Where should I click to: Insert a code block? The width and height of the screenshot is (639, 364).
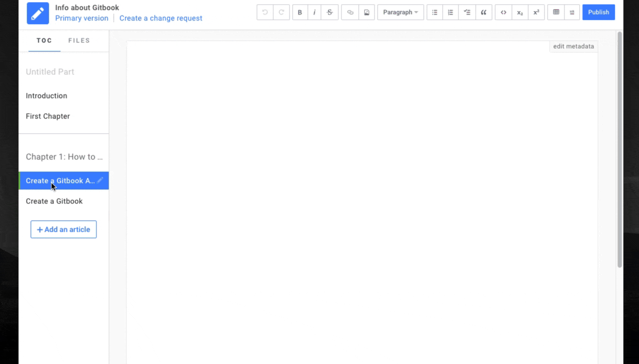(x=503, y=12)
